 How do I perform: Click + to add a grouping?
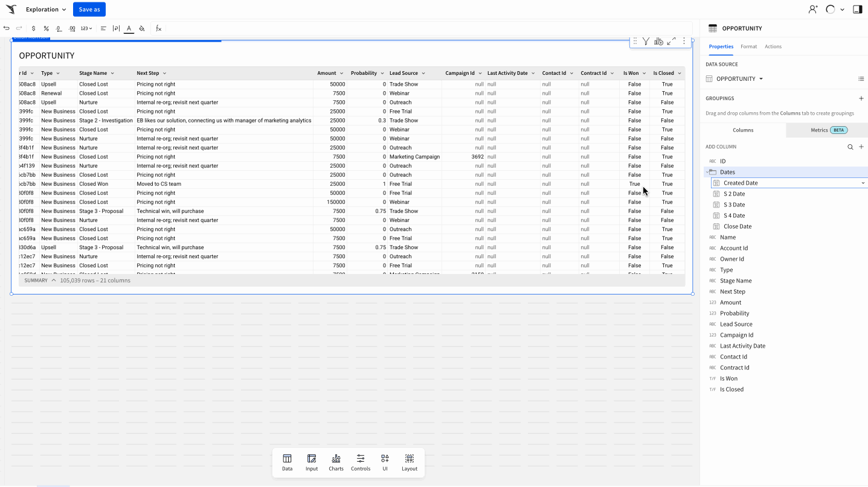pyautogui.click(x=861, y=98)
